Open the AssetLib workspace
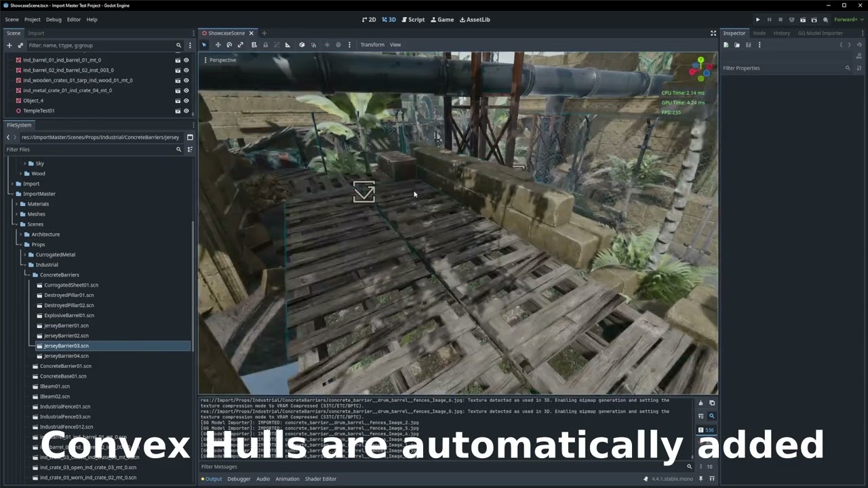This screenshot has height=488, width=868. click(x=475, y=20)
